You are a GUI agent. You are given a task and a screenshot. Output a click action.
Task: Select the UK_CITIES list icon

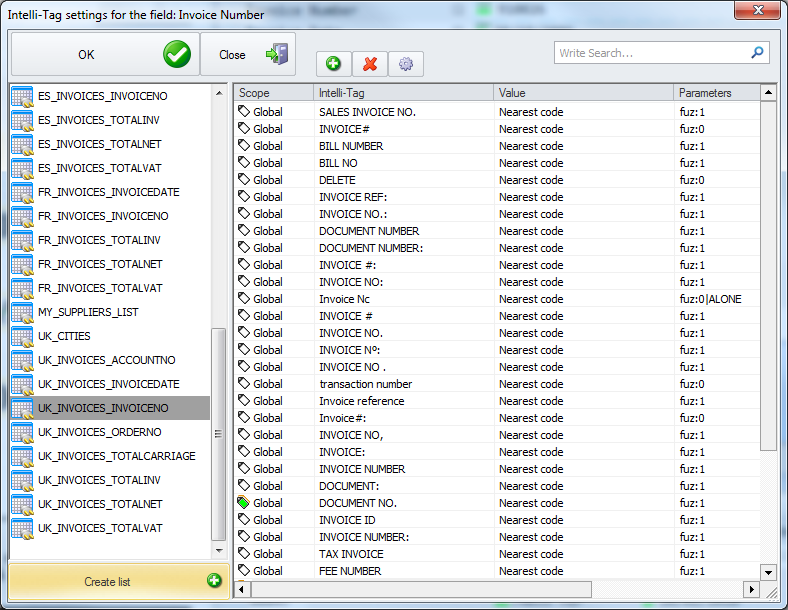tap(22, 336)
